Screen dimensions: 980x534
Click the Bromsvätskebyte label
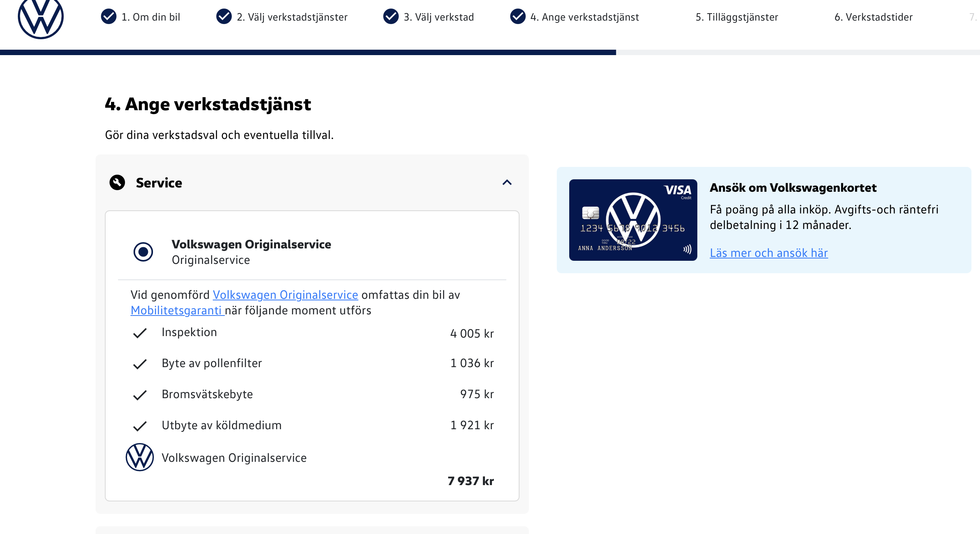point(207,394)
